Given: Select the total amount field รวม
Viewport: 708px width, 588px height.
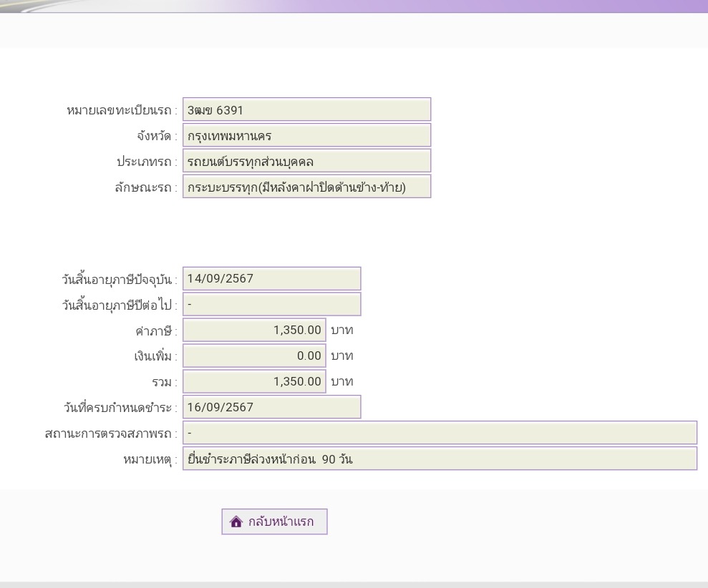Looking at the screenshot, I should (254, 382).
